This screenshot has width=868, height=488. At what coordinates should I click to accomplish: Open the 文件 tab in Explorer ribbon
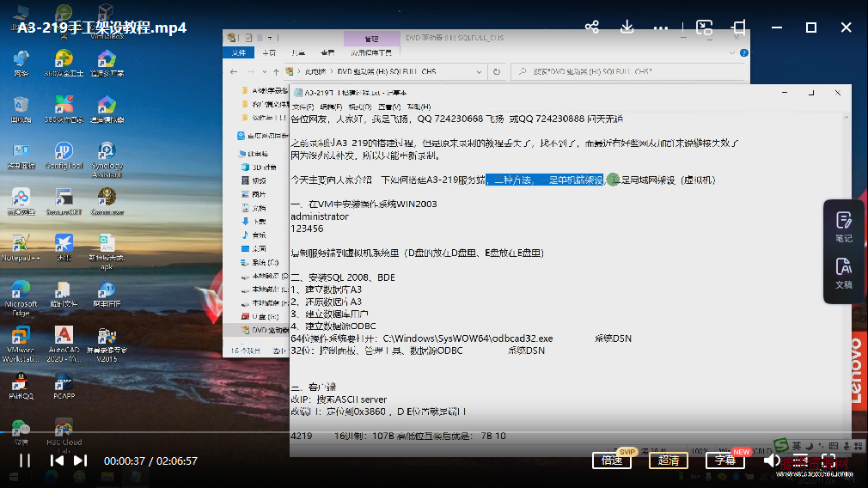[239, 52]
